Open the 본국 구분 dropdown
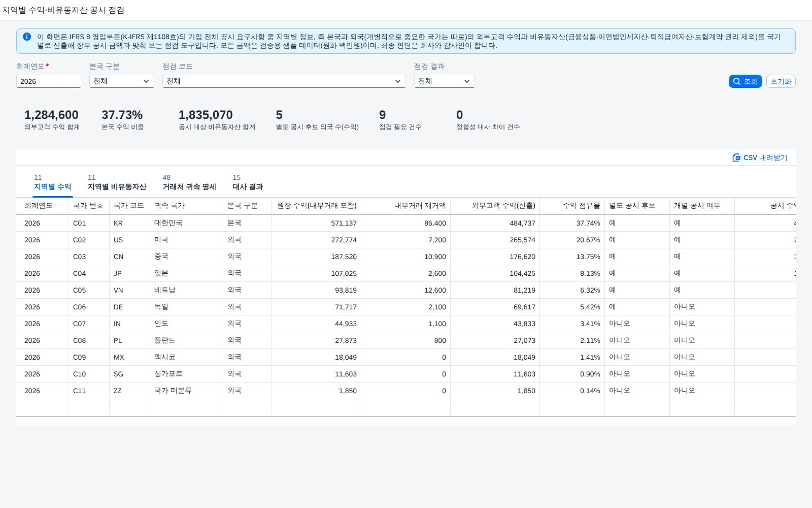This screenshot has height=508, width=812. (x=122, y=81)
